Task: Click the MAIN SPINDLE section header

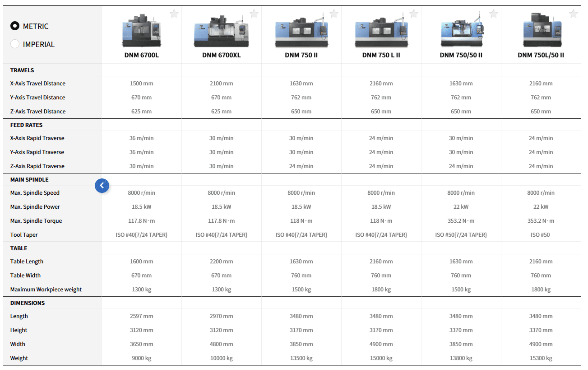Action: [x=29, y=180]
